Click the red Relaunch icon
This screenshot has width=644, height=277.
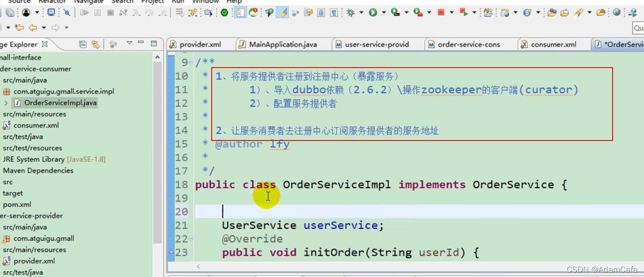tap(463, 13)
